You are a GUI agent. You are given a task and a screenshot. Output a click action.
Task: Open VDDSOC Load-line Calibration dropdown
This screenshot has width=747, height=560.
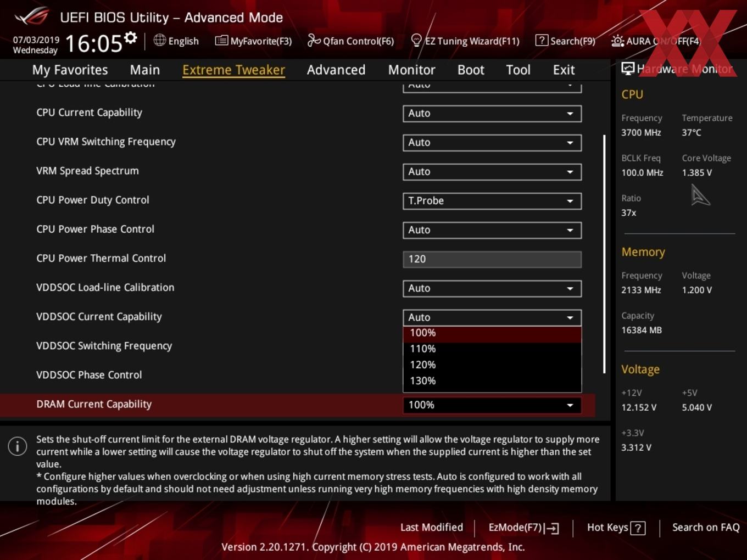point(492,288)
